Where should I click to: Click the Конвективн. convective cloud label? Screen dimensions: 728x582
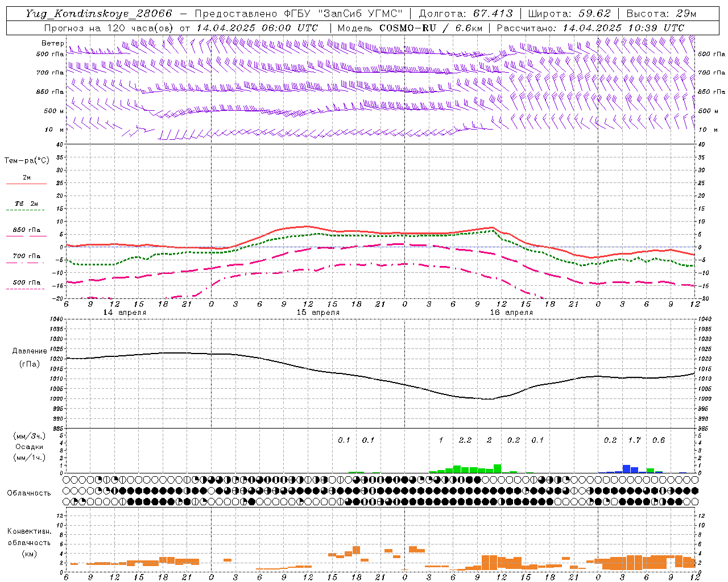point(29,531)
